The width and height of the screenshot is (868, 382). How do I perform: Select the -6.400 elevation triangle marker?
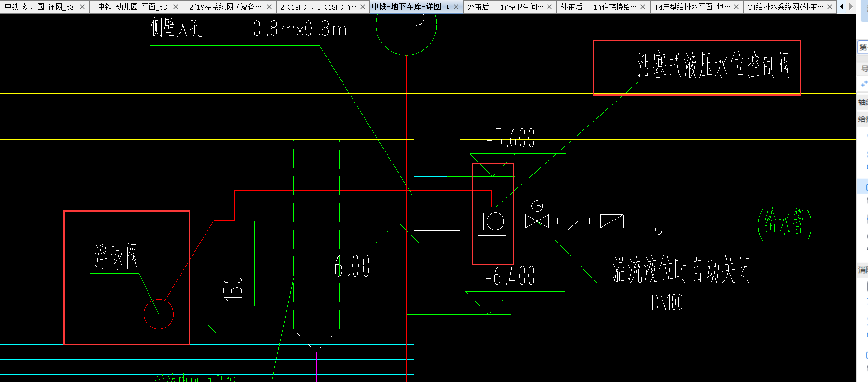[x=488, y=303]
